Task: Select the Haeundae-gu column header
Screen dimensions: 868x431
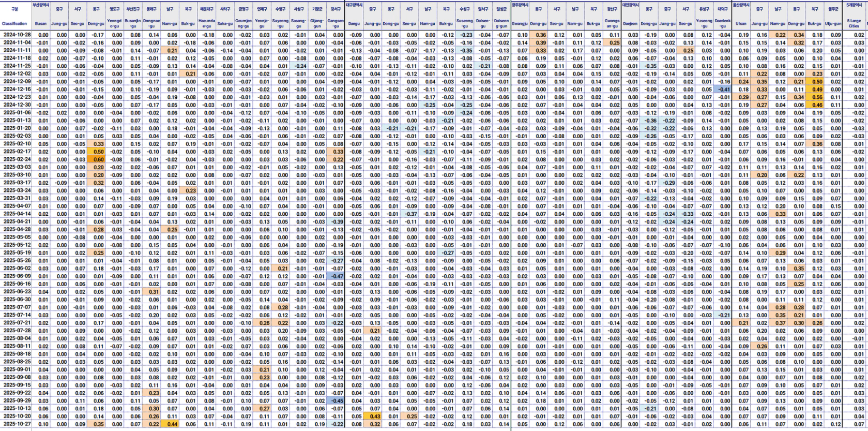Action: pyautogui.click(x=207, y=23)
